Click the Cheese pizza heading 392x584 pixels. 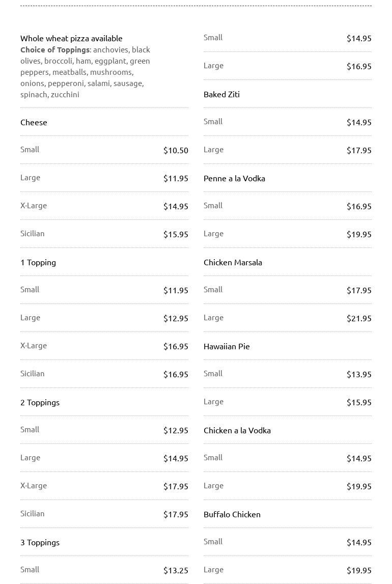click(34, 122)
